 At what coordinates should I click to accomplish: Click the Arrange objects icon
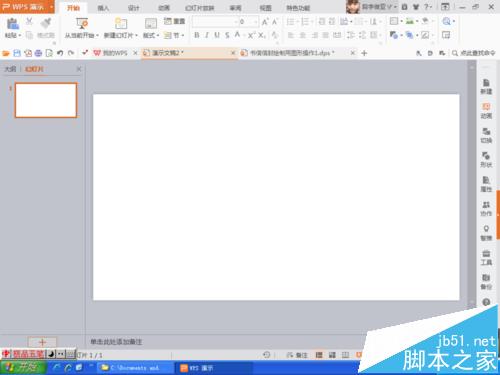coord(409,35)
